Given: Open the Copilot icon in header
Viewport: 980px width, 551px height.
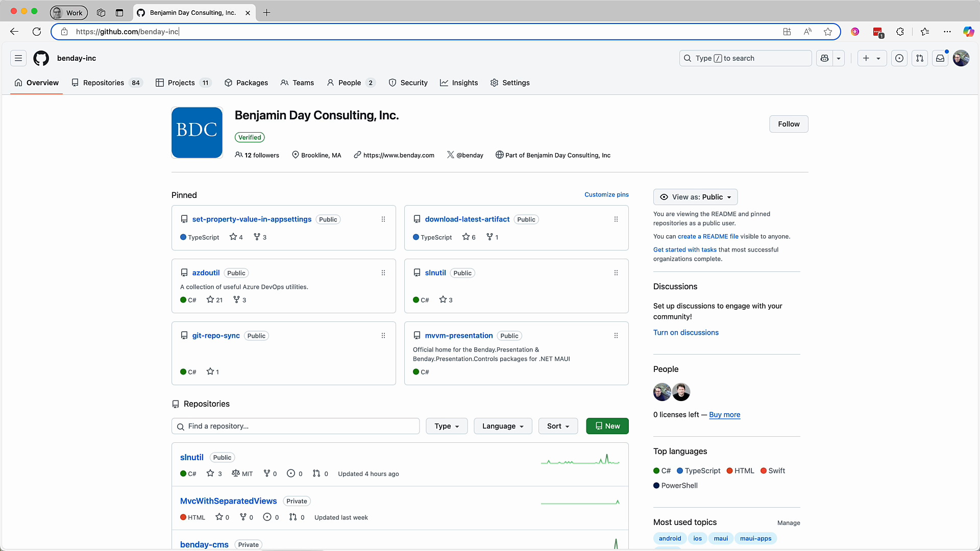Looking at the screenshot, I should coord(824,58).
